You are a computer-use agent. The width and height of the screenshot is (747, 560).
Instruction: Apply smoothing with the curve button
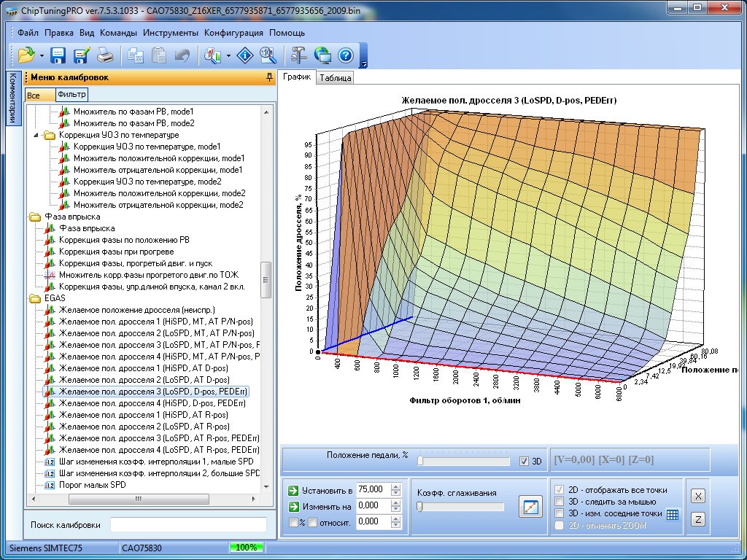(x=530, y=506)
